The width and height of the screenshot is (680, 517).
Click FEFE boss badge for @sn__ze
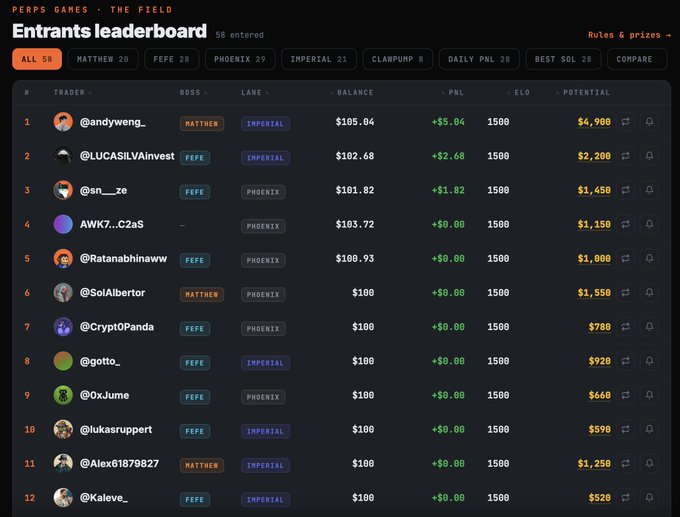(x=195, y=192)
